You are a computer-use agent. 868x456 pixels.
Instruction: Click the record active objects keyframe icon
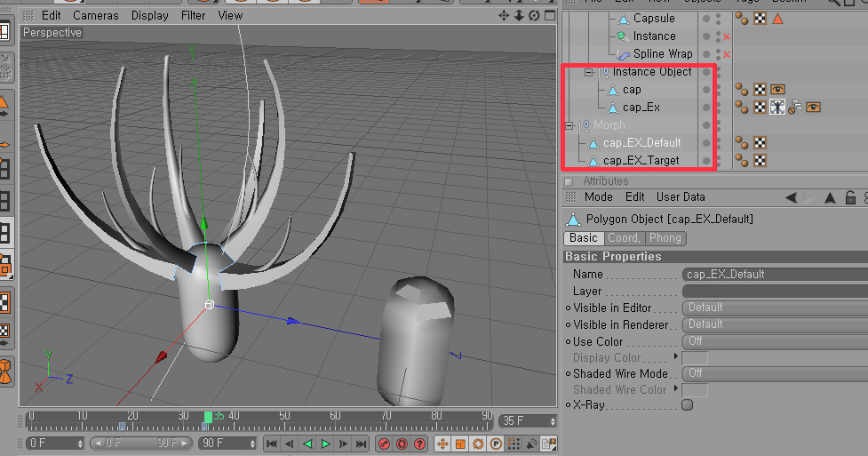[x=384, y=444]
